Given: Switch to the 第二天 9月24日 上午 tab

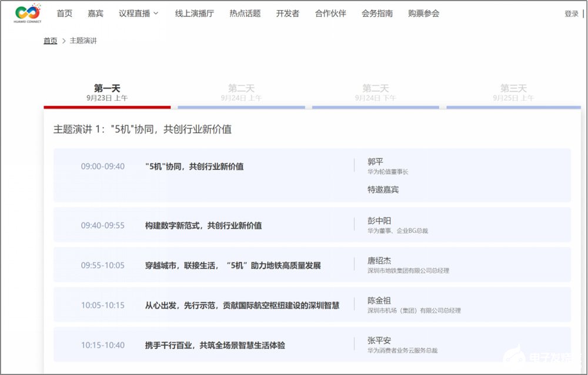Looking at the screenshot, I should click(x=242, y=91).
